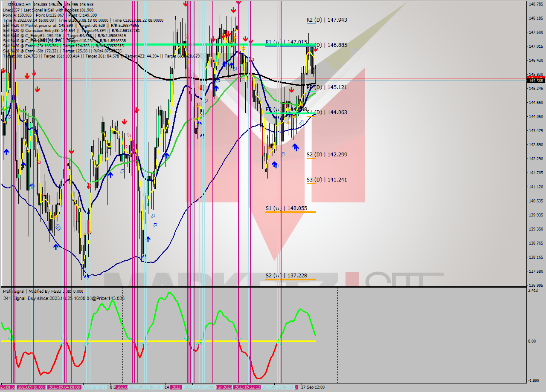Click the 147.600 price axis value

tap(536, 32)
